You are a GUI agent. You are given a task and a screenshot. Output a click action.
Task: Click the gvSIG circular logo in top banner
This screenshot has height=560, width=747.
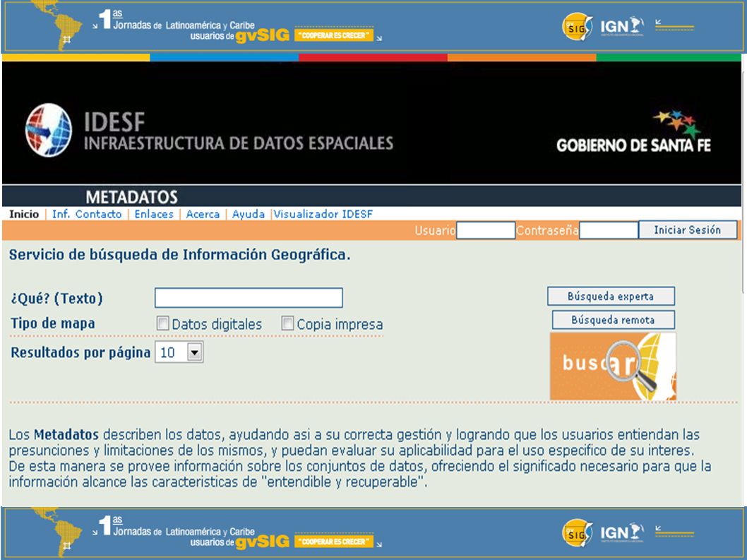pos(577,27)
